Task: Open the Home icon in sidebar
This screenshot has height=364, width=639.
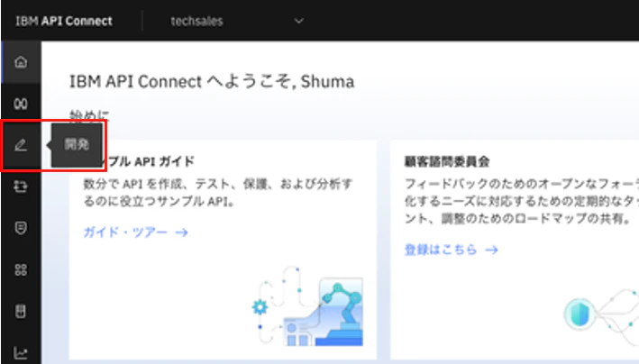Action: 21,62
